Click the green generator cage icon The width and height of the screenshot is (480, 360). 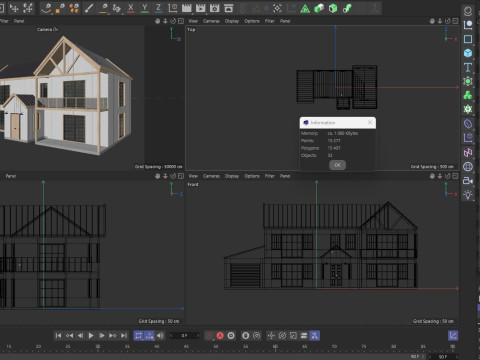[468, 81]
